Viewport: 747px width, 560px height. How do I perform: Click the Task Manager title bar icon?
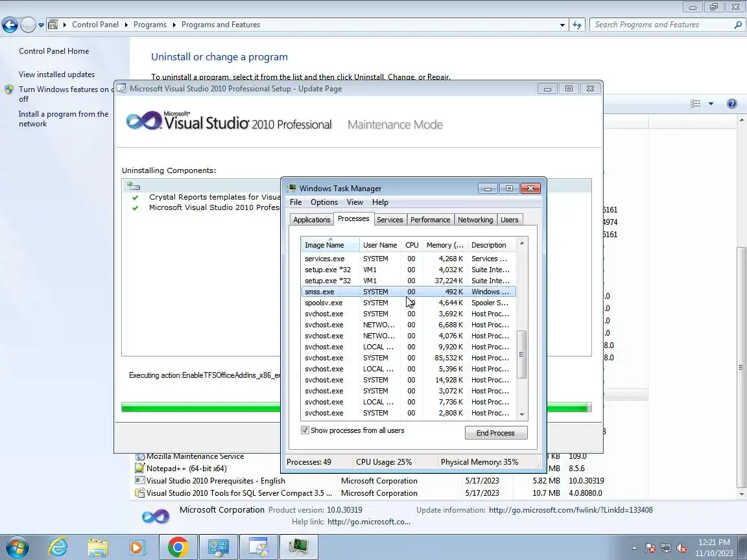point(292,188)
